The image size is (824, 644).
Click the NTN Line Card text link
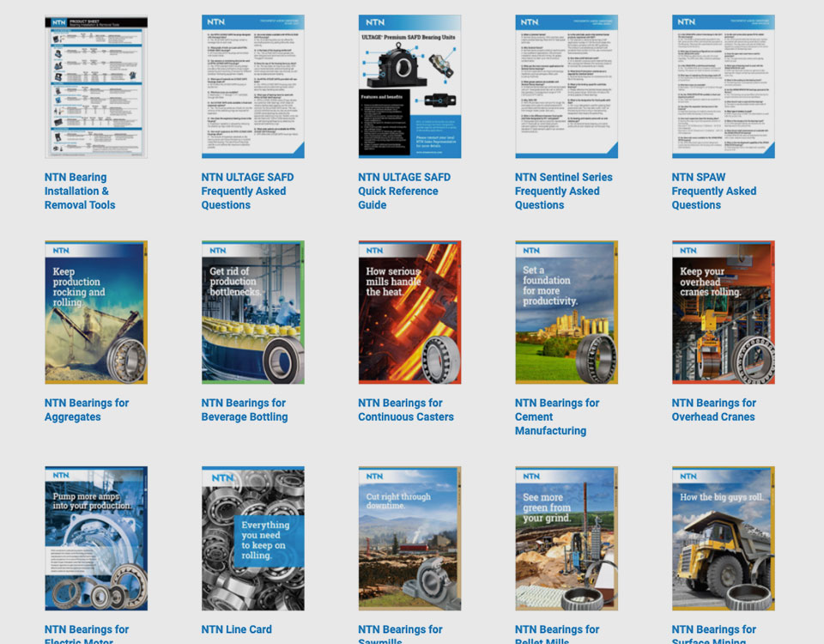click(x=237, y=629)
